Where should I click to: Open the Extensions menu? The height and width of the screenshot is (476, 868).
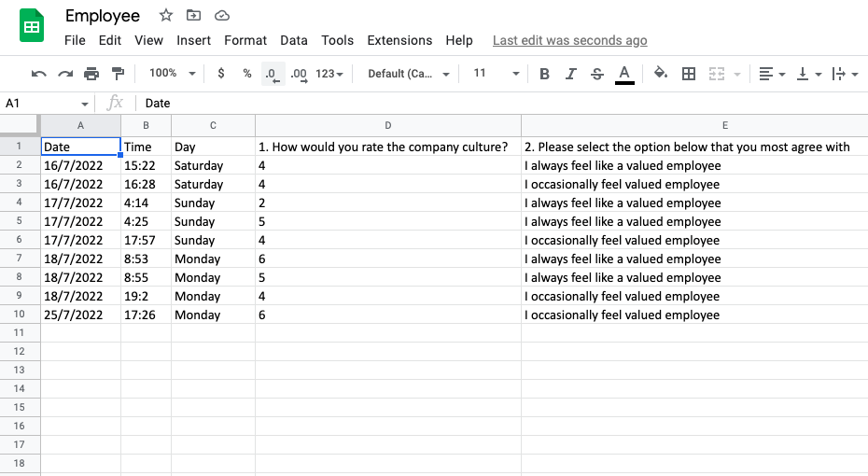tap(399, 40)
